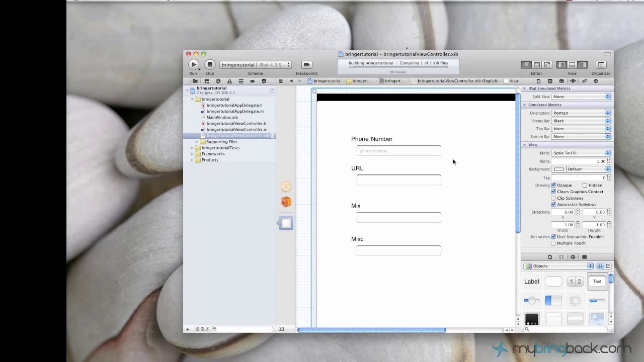Toggle Autoresize Subviews
Image resolution: width=644 pixels, height=362 pixels.
pos(553,205)
